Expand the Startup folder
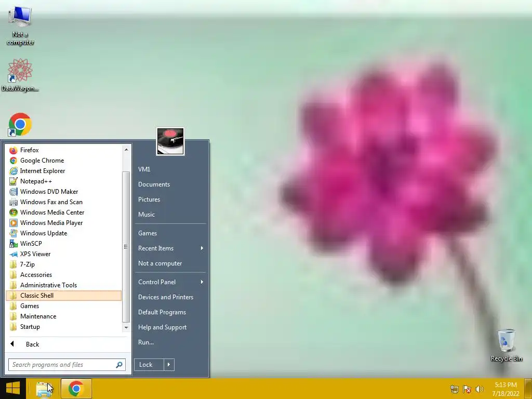Screen dimensions: 532x399 63,327
